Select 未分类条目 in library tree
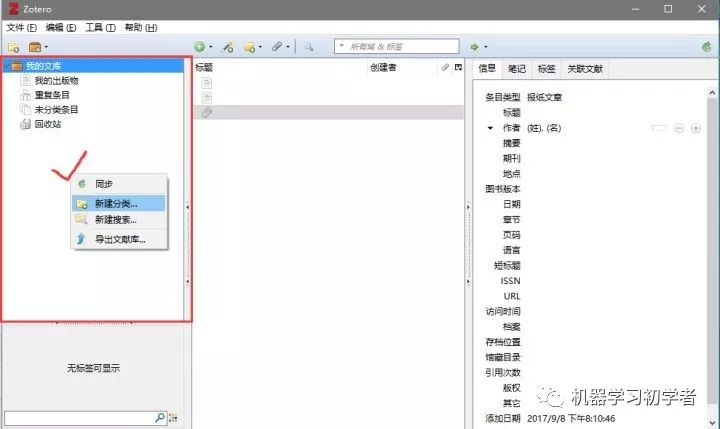Viewport: 720px width, 429px height. point(56,110)
